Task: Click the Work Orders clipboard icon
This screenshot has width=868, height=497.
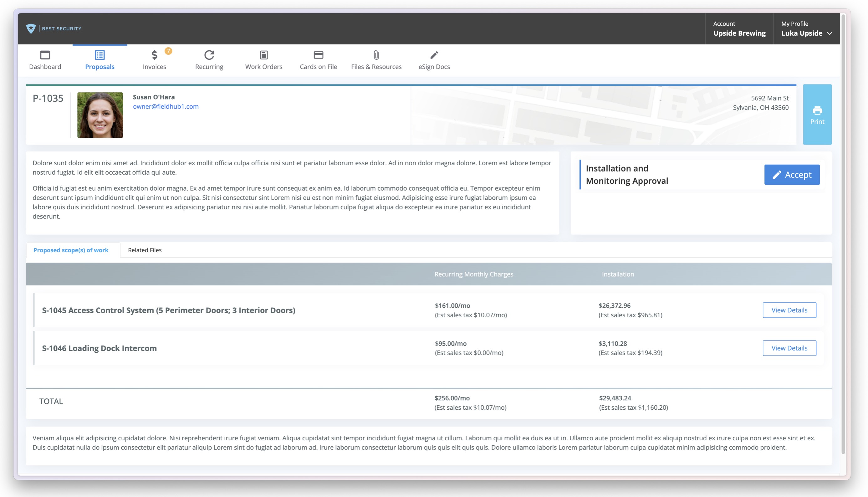Action: coord(264,55)
